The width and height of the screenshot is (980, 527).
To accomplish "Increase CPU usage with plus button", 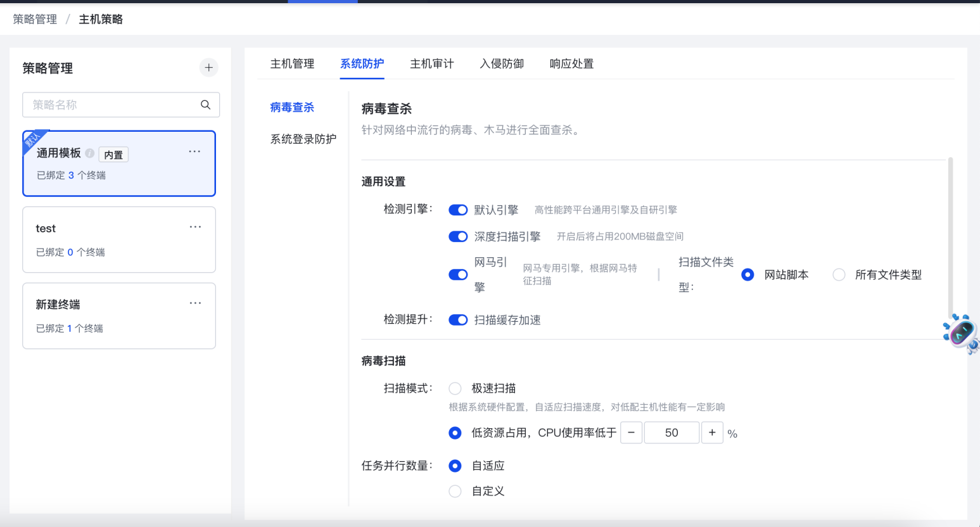I will point(712,433).
